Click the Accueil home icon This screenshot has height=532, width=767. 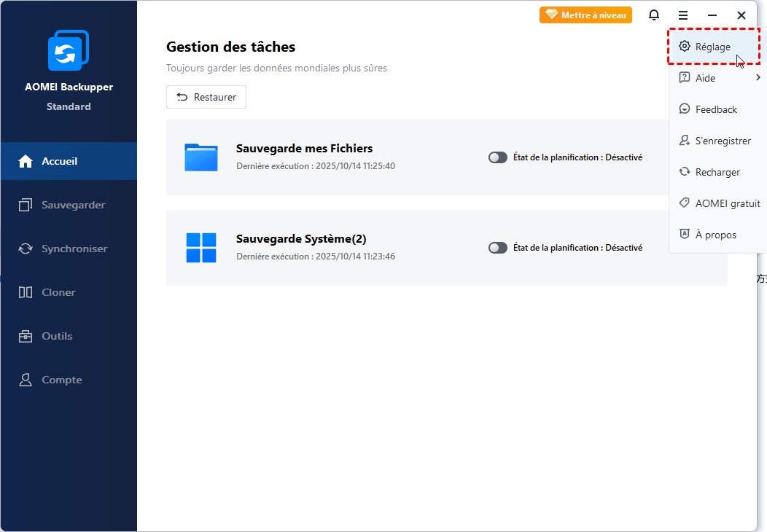26,161
